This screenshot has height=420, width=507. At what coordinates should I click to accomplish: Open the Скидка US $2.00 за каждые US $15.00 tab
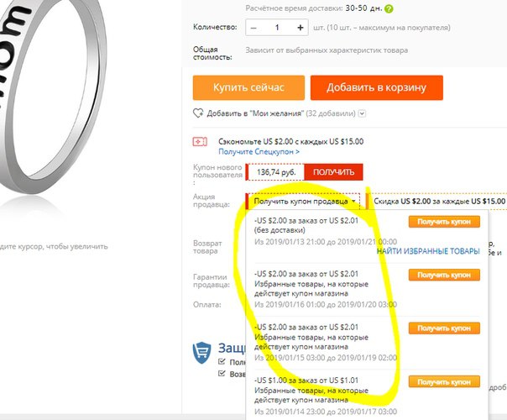click(436, 202)
